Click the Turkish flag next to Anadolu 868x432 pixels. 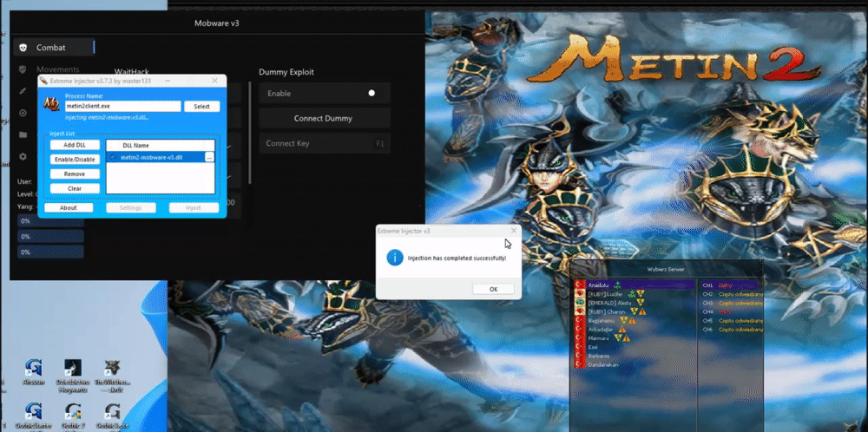click(x=581, y=285)
